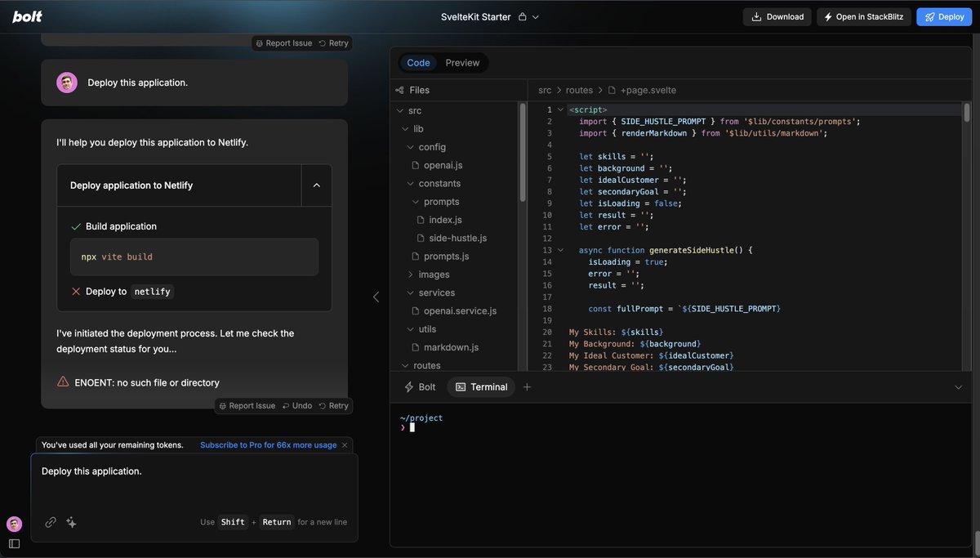This screenshot has width=980, height=558.
Task: Fold the generateSideHustle function at line 13
Action: [560, 250]
